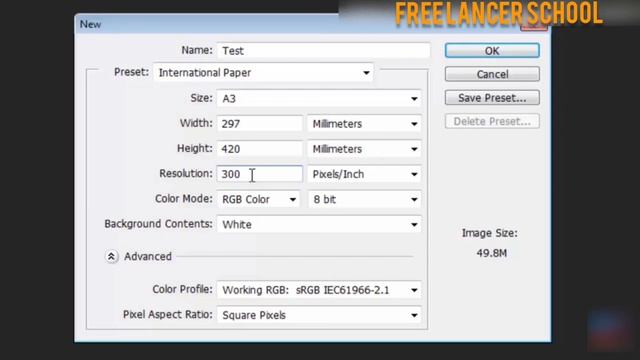Click the Advanced label text
640x360 pixels.
pyautogui.click(x=148, y=257)
